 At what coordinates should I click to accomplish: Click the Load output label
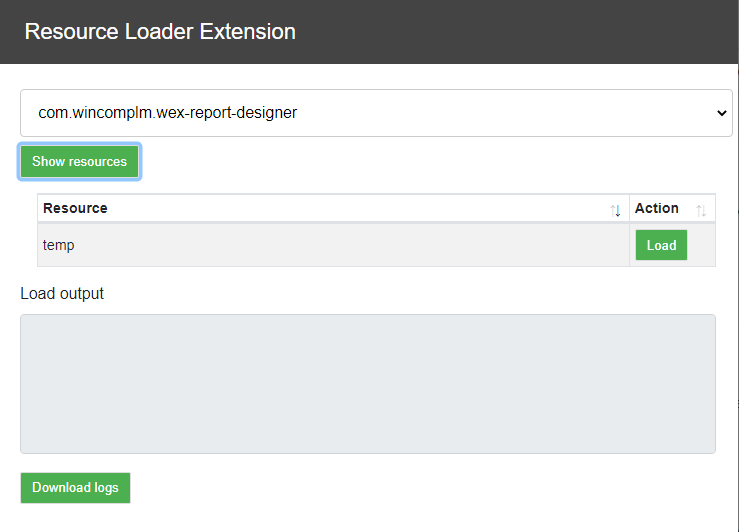pos(62,294)
